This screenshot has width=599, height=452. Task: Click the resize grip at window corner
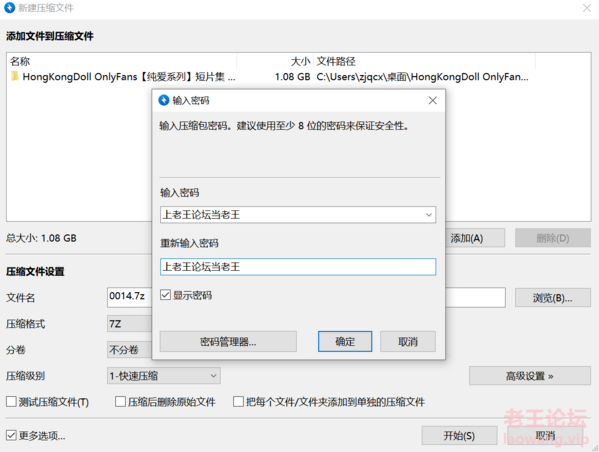[x=595, y=448]
